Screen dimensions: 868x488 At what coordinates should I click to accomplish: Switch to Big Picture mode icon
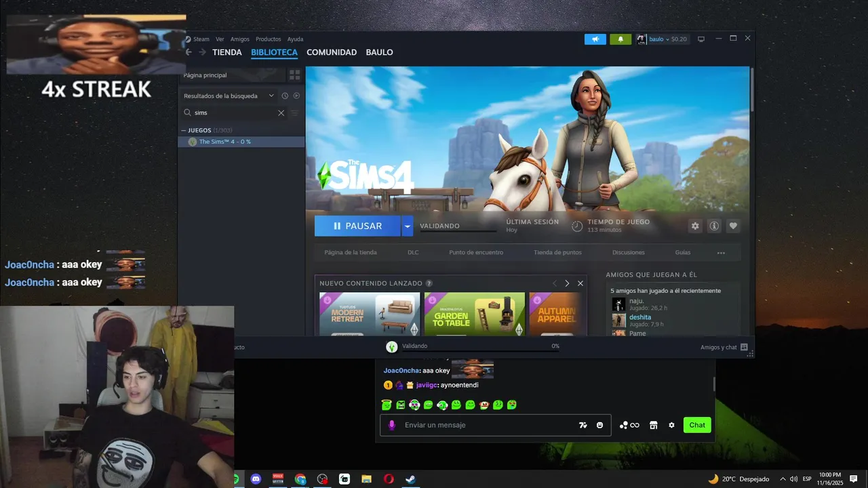(x=701, y=39)
